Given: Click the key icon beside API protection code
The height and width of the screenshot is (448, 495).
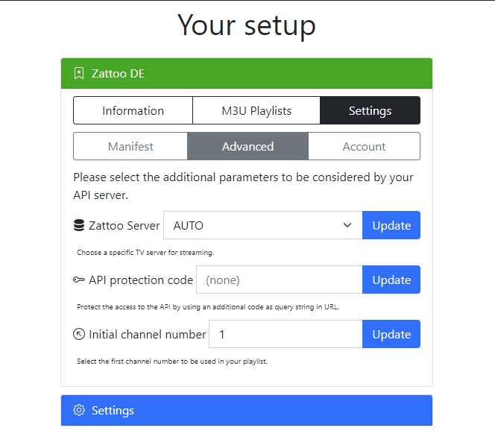Looking at the screenshot, I should tap(79, 280).
